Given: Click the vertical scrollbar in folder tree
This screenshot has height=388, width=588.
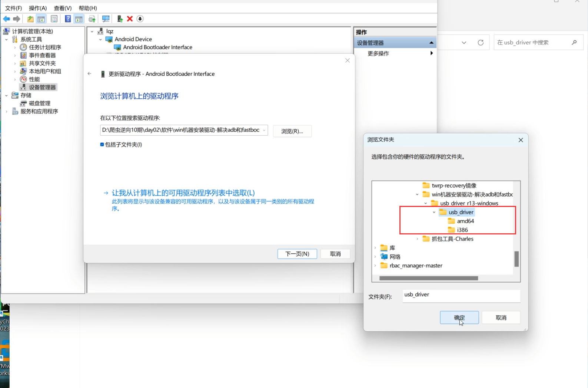Looking at the screenshot, I should point(516,259).
